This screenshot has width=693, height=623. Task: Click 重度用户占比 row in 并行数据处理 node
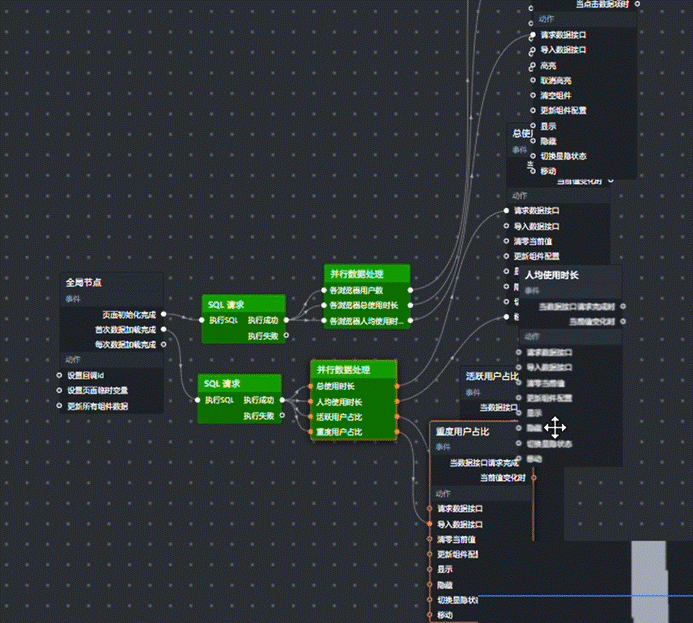point(354,432)
